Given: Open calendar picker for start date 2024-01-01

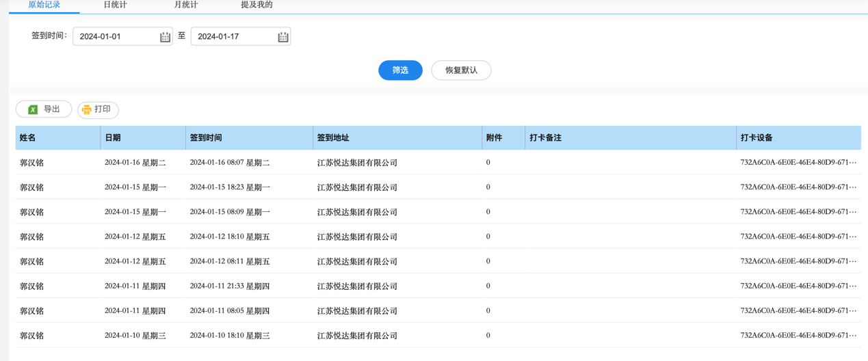Looking at the screenshot, I should pyautogui.click(x=165, y=37).
